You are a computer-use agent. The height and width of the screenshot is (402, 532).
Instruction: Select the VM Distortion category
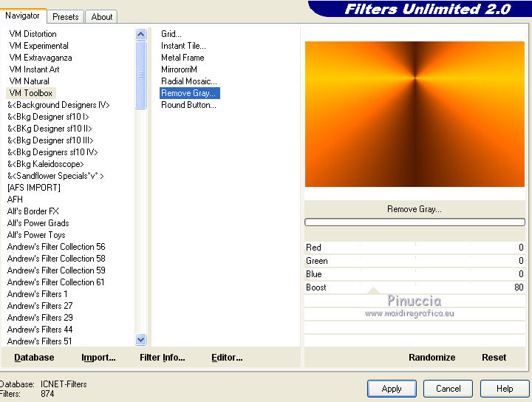pos(33,34)
